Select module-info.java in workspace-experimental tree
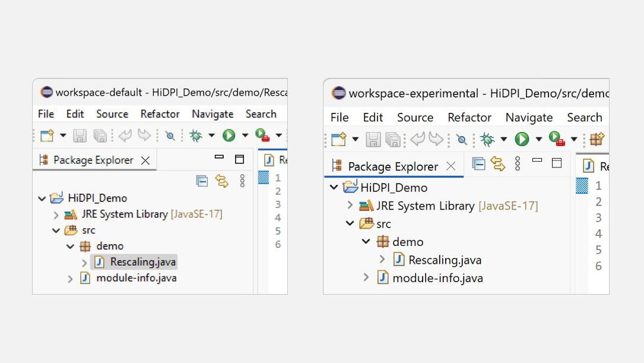Image resolution: width=644 pixels, height=363 pixels. [430, 278]
